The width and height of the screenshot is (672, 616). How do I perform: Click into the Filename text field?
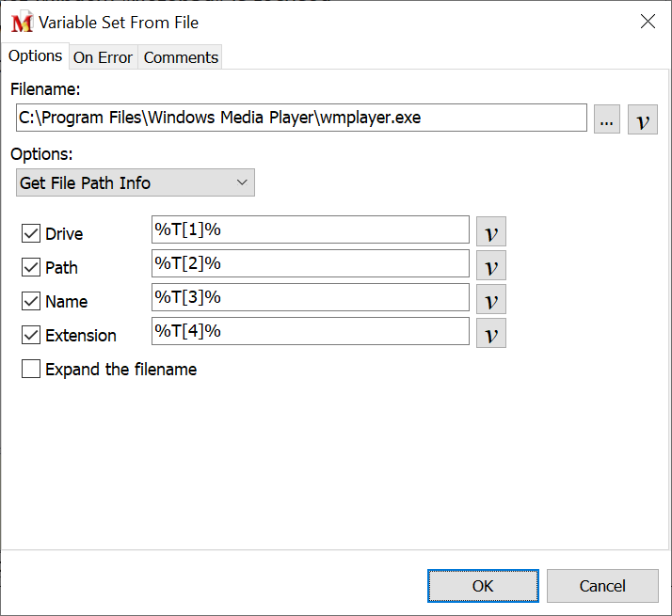click(301, 118)
